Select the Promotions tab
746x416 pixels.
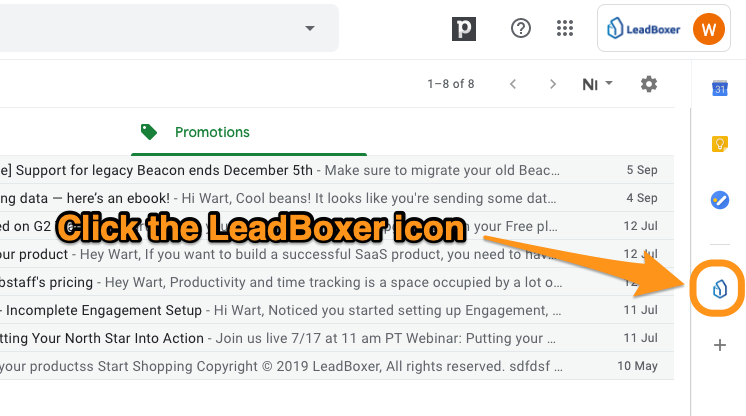[249, 132]
